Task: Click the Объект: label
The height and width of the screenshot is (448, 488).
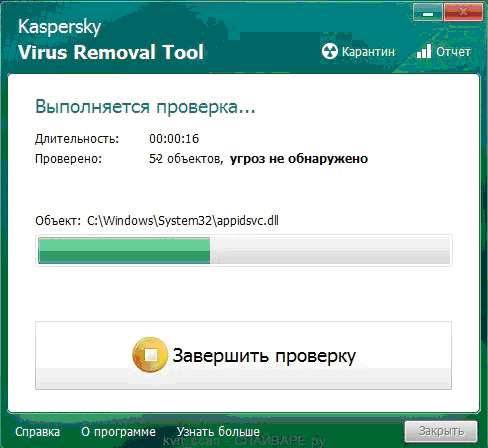Action: click(58, 221)
